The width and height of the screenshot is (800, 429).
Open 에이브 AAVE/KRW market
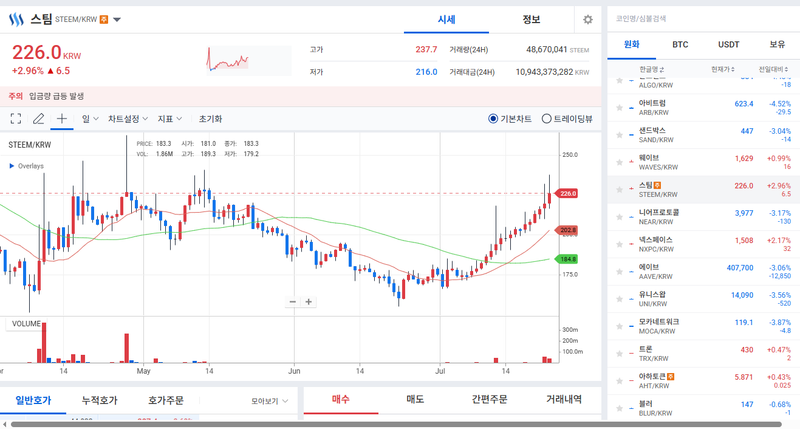point(704,271)
